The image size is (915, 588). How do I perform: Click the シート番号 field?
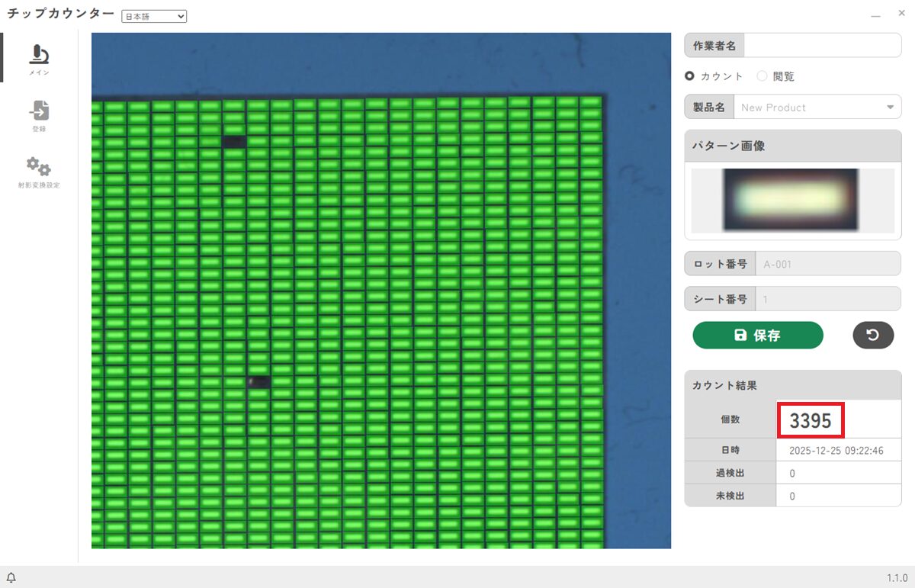pos(827,299)
